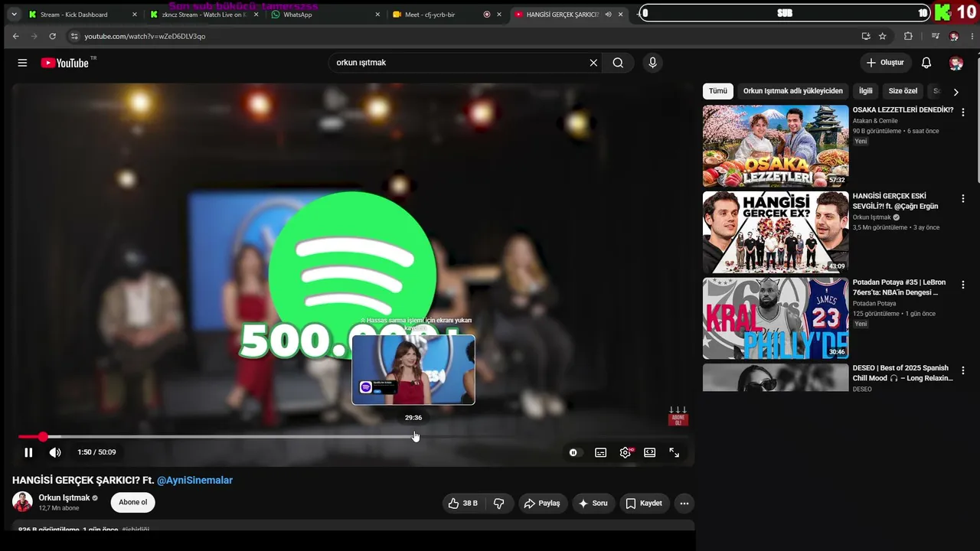
Task: Clear the search box text
Action: [x=593, y=63]
